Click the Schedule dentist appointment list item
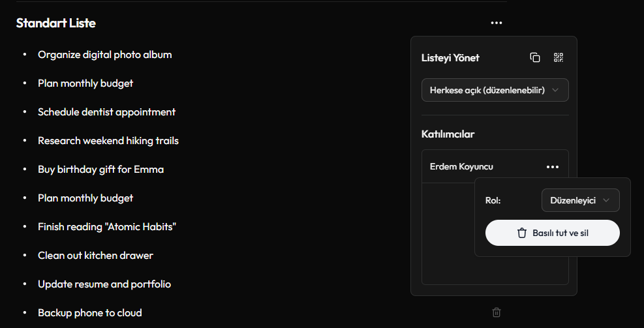 pyautogui.click(x=106, y=112)
